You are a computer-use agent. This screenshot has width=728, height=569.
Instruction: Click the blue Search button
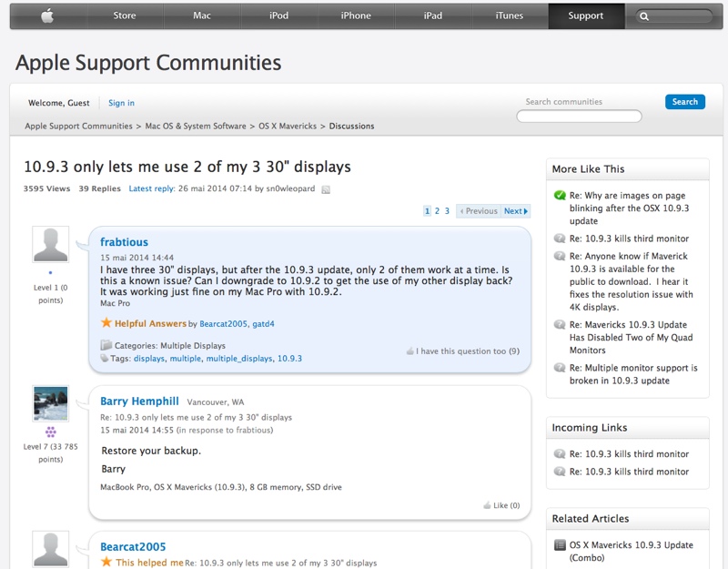tap(685, 102)
